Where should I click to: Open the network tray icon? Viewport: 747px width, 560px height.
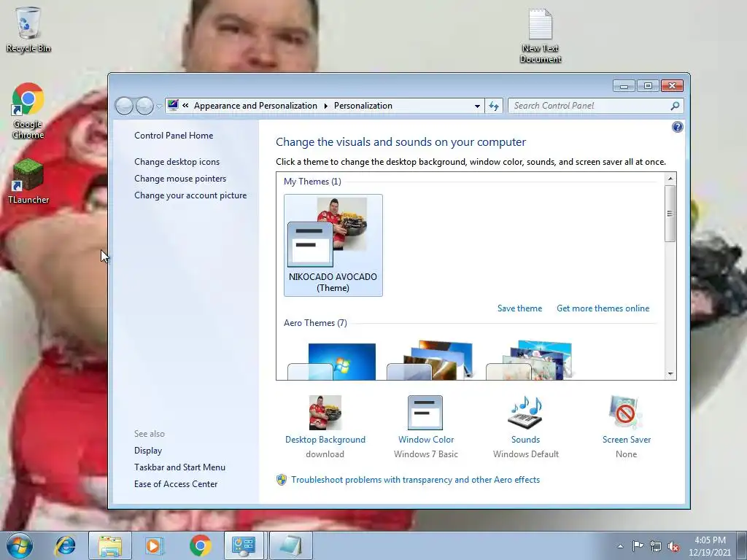656,546
